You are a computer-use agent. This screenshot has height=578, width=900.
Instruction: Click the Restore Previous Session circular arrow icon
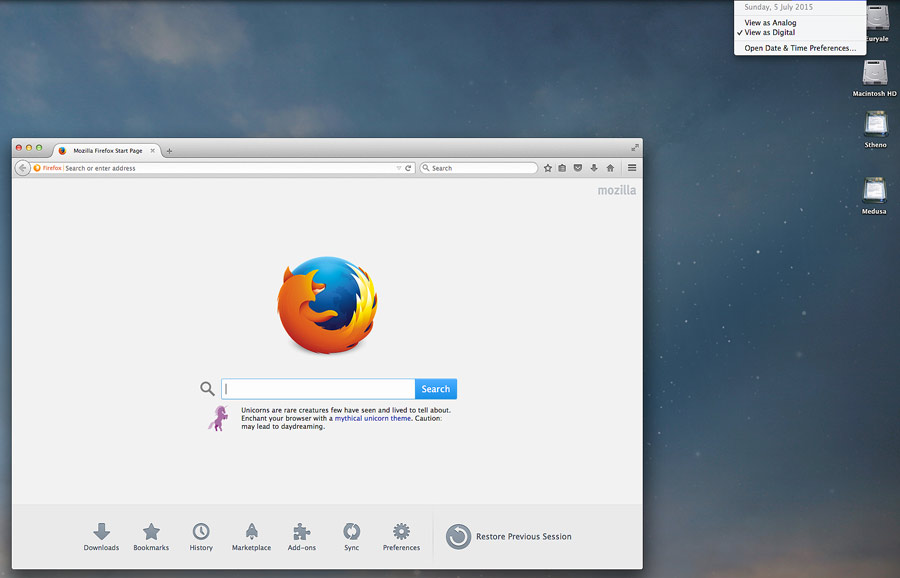click(459, 537)
